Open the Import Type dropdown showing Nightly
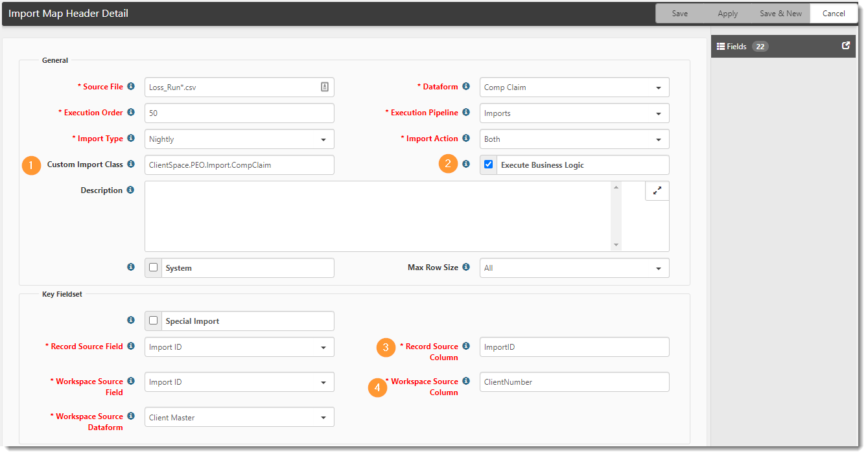Viewport: 868px width, 456px height. [239, 139]
